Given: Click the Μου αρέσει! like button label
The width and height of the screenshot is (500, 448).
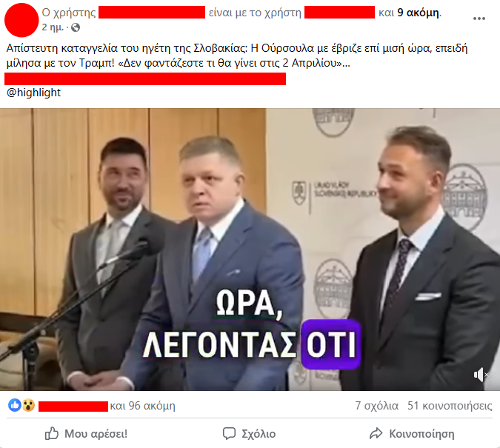Looking at the screenshot, I should click(x=96, y=434).
